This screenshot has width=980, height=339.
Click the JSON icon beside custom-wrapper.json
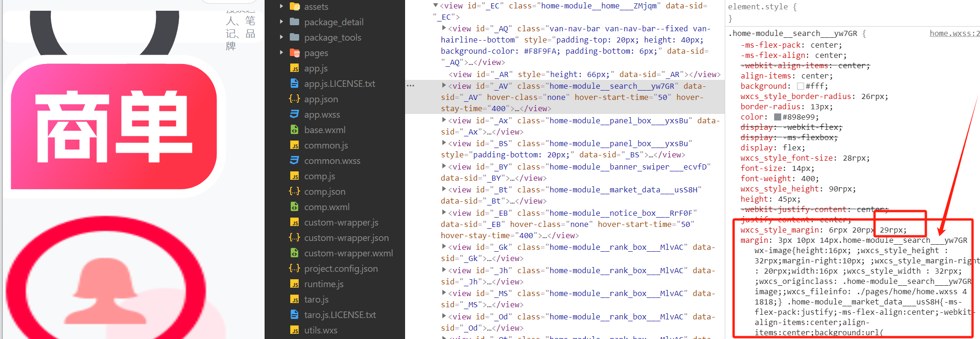click(x=294, y=238)
